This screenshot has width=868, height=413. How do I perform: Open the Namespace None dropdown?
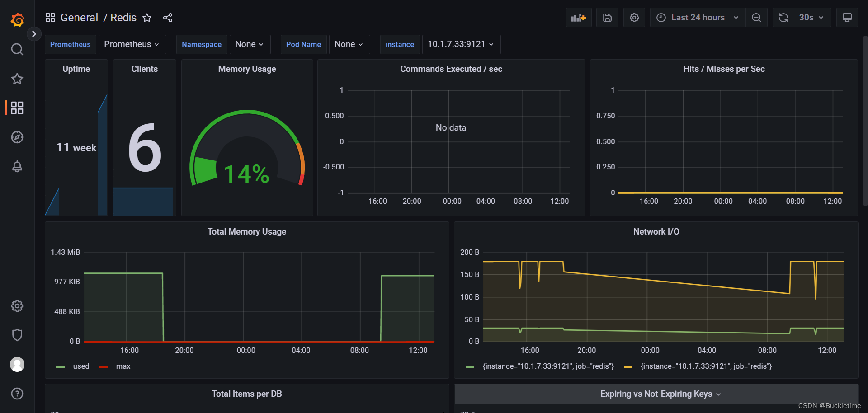(x=250, y=44)
